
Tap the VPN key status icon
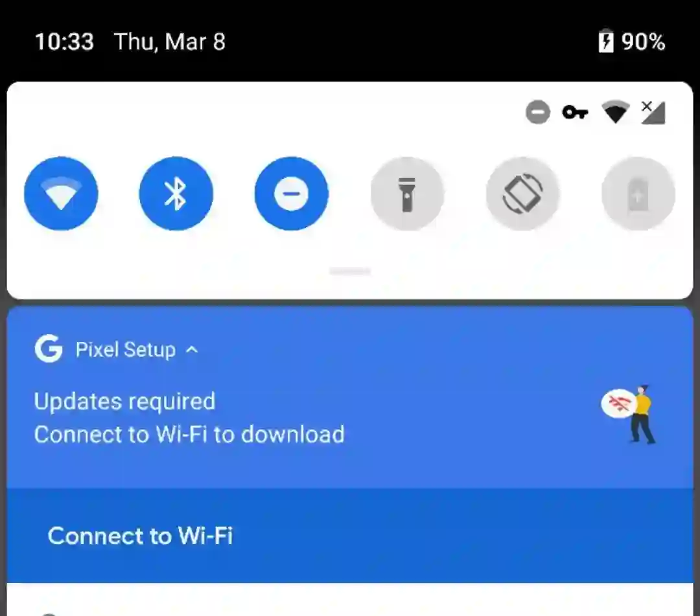tap(576, 113)
